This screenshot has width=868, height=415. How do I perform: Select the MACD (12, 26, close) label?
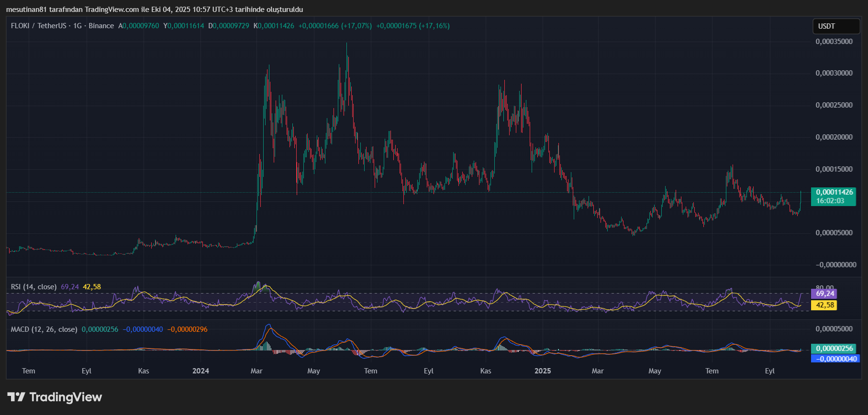click(x=44, y=329)
